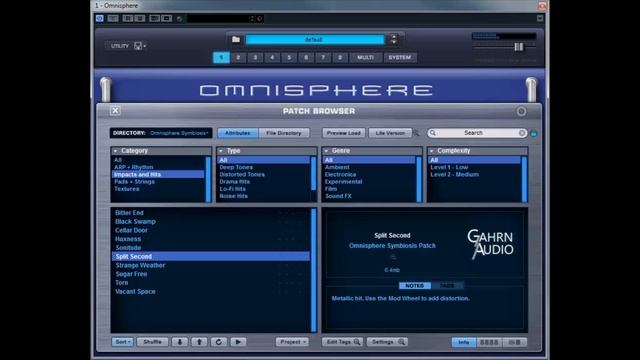Screen dimensions: 640x360
Task: Click the Edit Tags button
Action: coord(342,342)
